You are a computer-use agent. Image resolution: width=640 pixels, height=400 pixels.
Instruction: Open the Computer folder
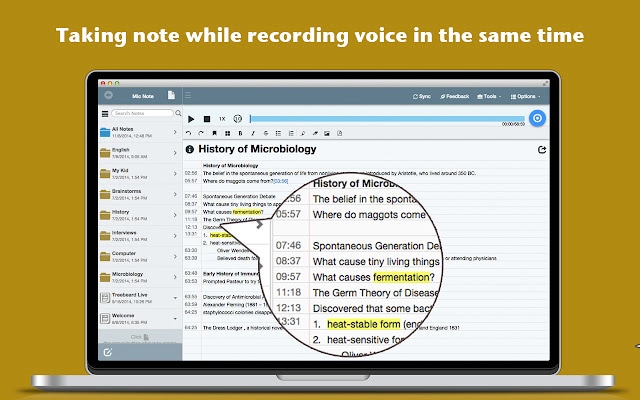140,256
